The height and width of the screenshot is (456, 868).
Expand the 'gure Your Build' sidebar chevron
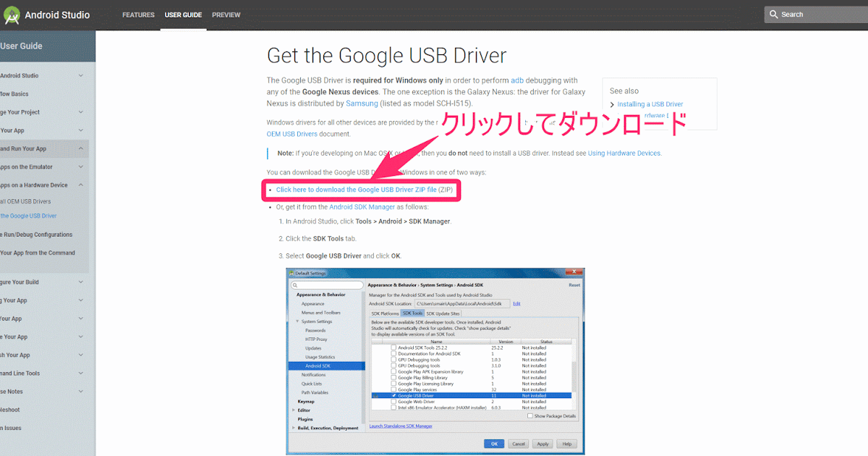[80, 282]
